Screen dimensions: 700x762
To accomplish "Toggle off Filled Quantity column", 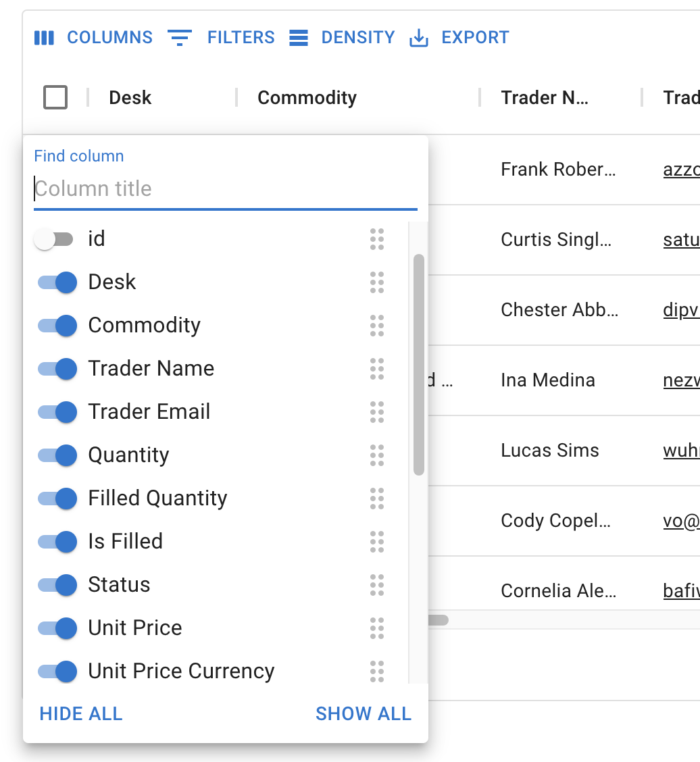I will pyautogui.click(x=57, y=499).
